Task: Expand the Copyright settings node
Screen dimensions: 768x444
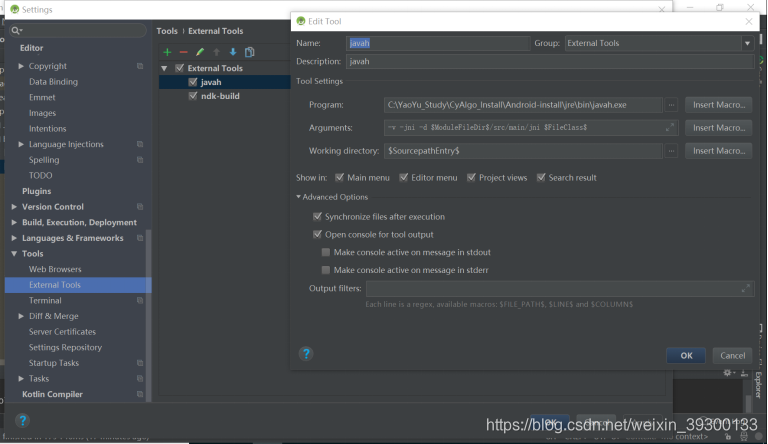Action: click(x=21, y=66)
